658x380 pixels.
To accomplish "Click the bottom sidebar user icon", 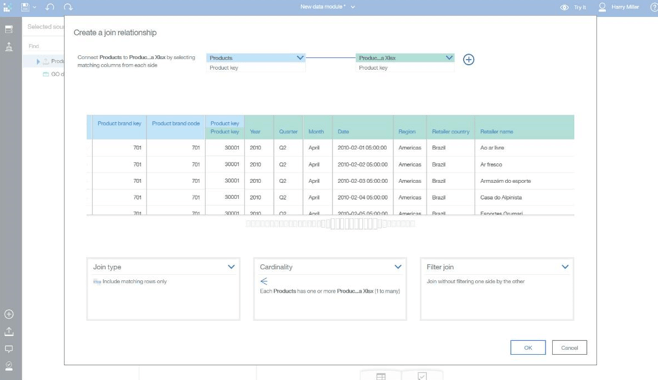I will coord(9,366).
